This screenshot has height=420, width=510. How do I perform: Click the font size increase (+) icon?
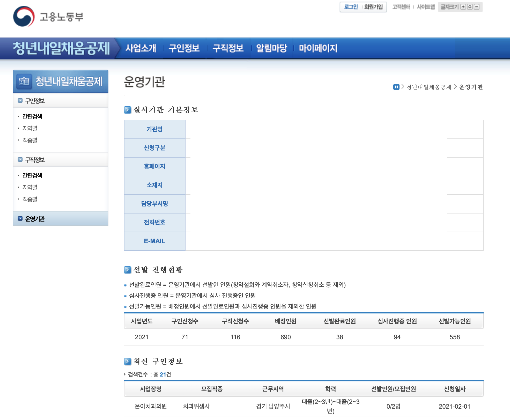[x=463, y=7]
